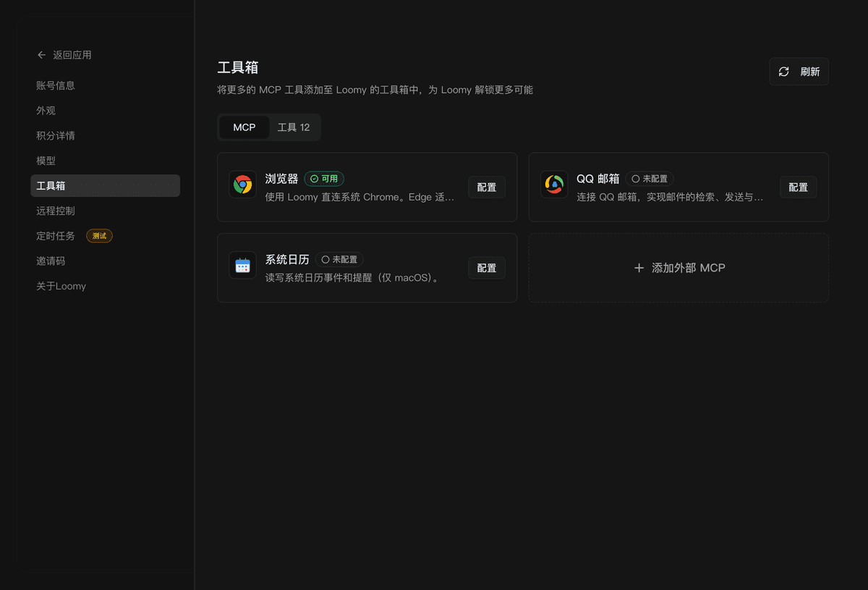
Task: Open 账号信息 in the sidebar
Action: point(55,85)
